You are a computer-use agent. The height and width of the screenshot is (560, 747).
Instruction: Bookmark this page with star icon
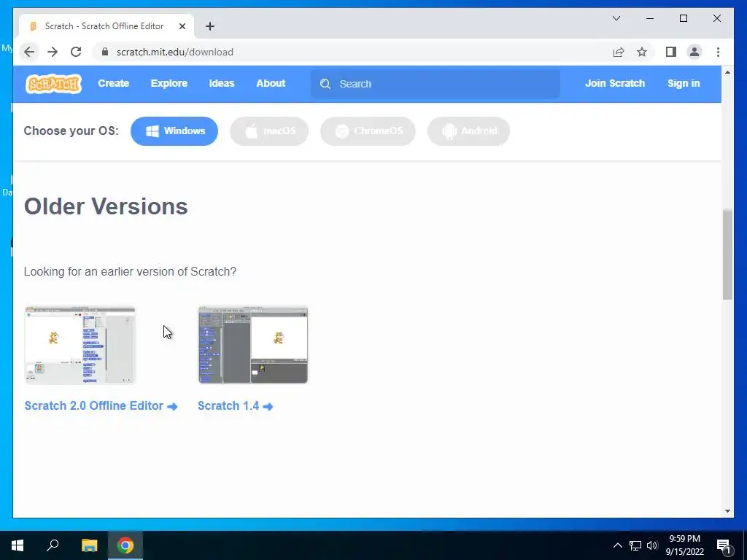(x=642, y=52)
